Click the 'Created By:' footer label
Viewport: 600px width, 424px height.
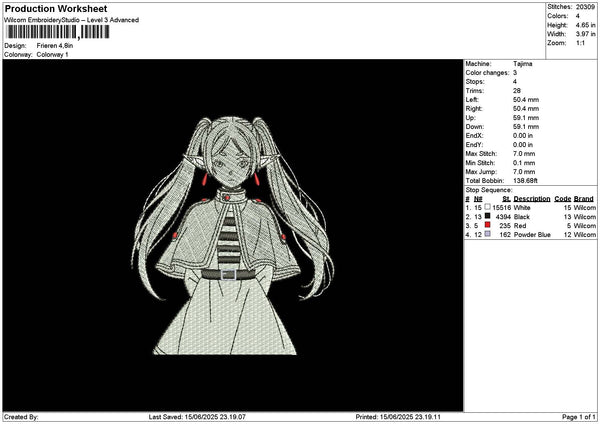21,417
